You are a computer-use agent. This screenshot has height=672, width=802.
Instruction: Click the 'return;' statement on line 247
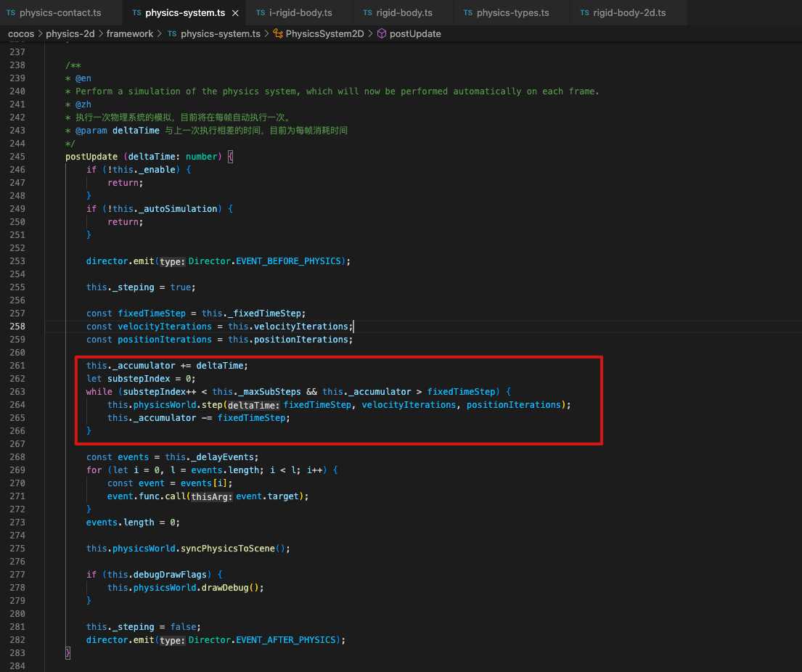(x=126, y=183)
